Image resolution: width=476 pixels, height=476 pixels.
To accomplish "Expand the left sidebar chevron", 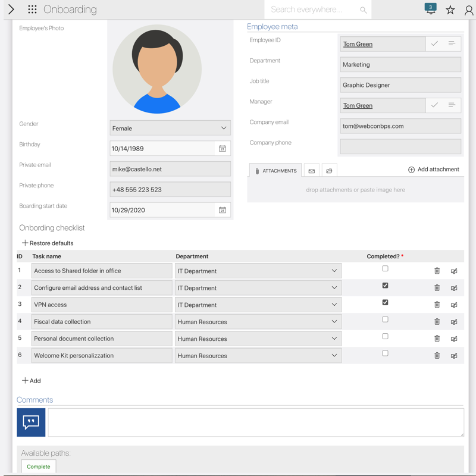I will (x=11, y=10).
